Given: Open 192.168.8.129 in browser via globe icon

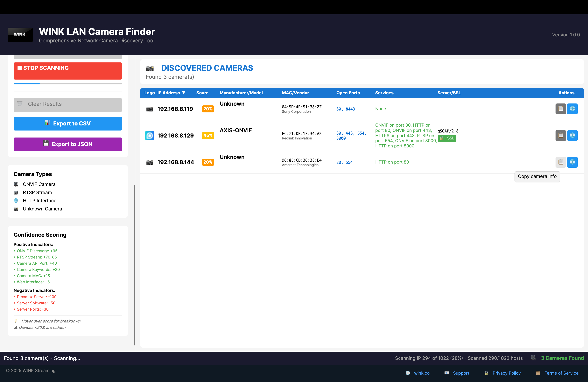Looking at the screenshot, I should point(572,135).
